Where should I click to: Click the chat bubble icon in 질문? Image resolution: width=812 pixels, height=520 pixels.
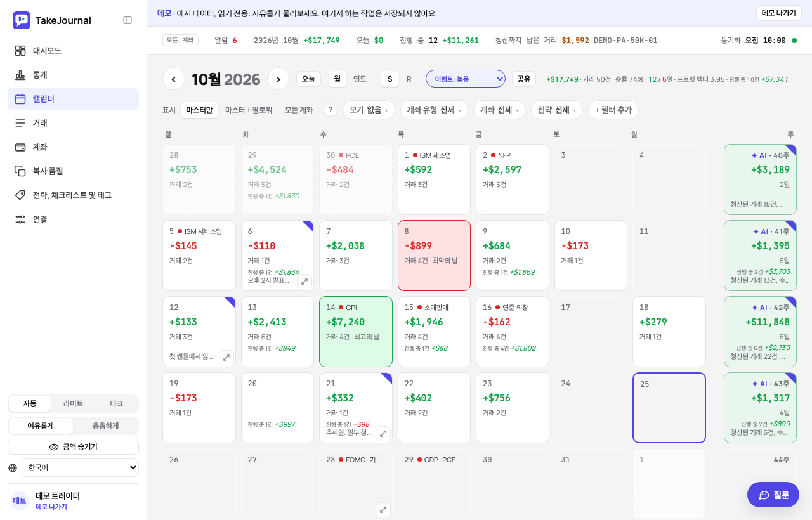click(x=764, y=495)
